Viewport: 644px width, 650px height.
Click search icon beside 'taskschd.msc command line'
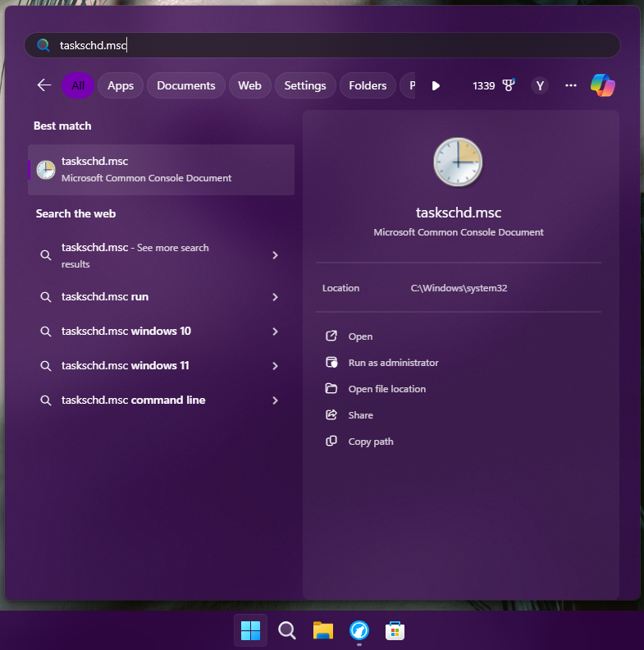tap(46, 400)
